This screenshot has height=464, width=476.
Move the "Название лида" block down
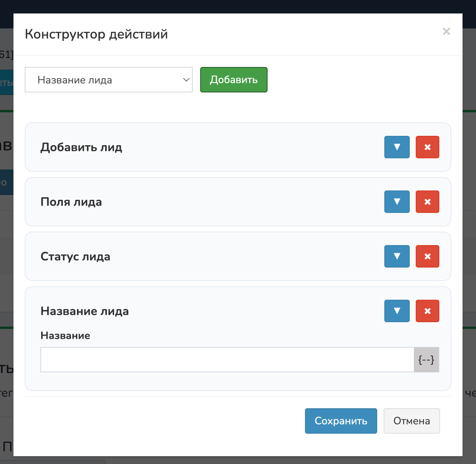click(397, 311)
